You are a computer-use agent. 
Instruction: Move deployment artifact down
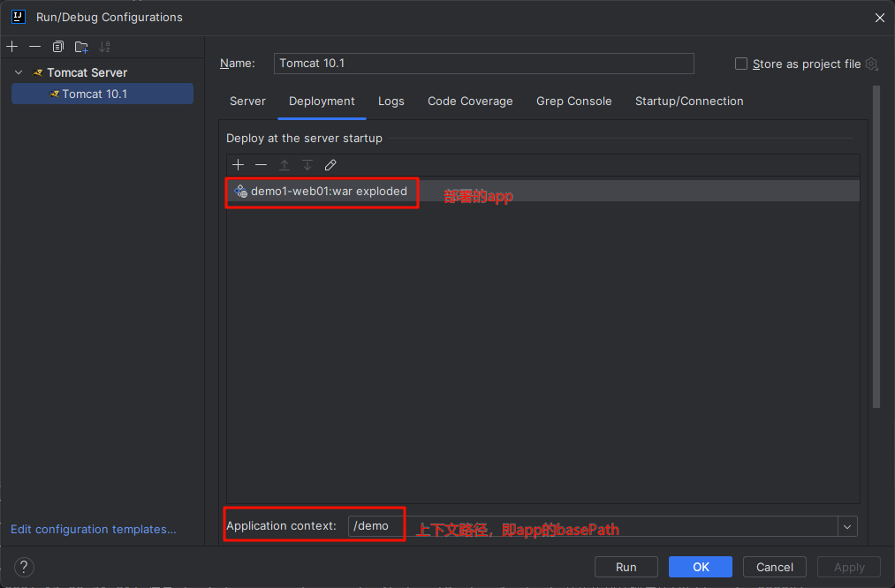pyautogui.click(x=307, y=165)
